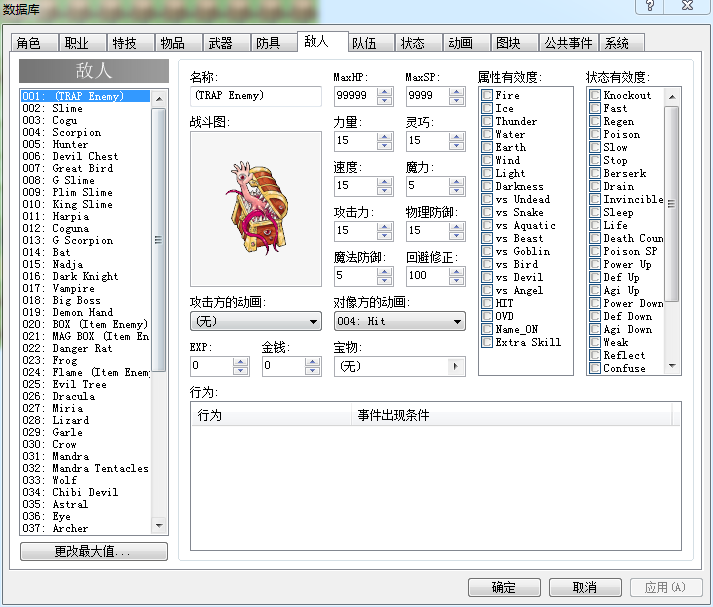Click the 灵巧 spinner down arrow
Viewport: 713px width, 607px height.
pos(457,145)
